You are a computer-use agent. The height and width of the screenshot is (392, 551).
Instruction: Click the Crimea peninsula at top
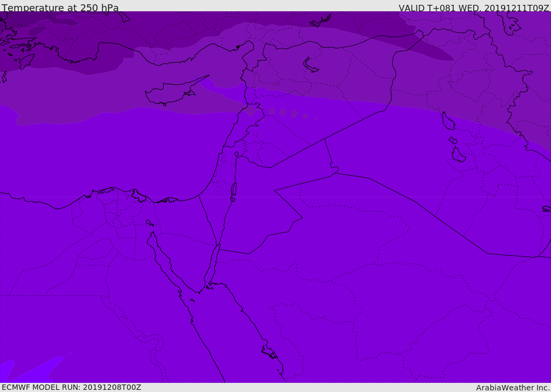coord(321,22)
